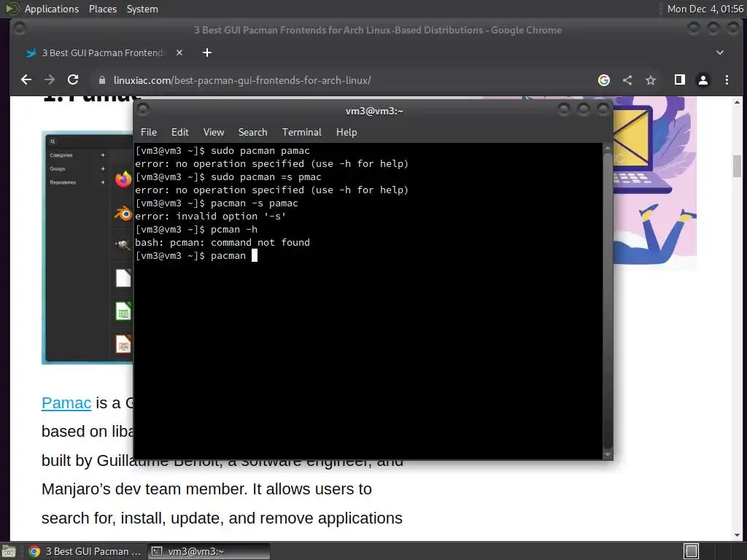
Task: Click the Pamac link in the article
Action: (66, 402)
